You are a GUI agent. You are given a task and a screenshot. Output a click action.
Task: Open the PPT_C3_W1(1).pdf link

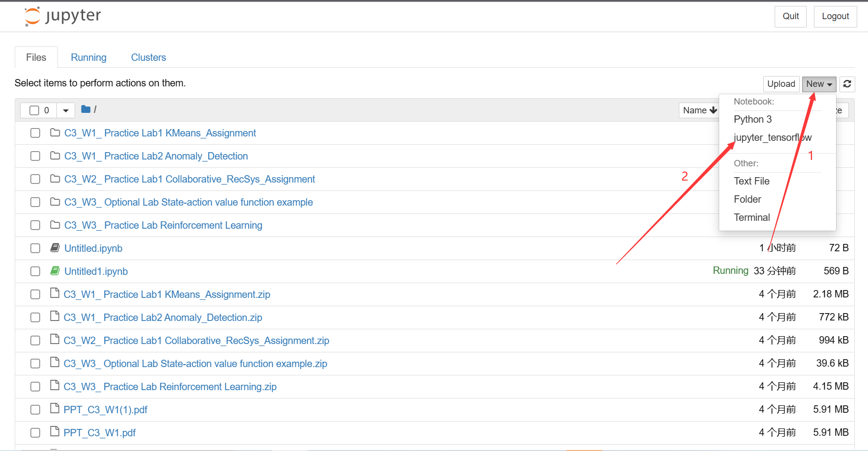(x=106, y=410)
